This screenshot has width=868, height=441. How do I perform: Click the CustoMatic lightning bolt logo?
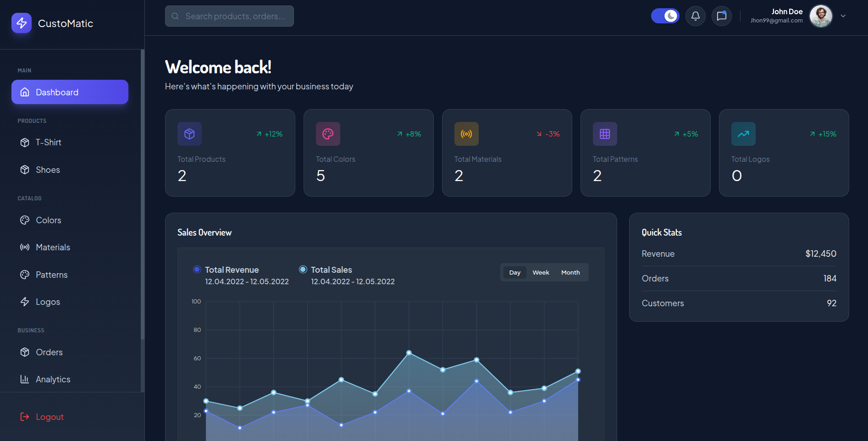22,23
